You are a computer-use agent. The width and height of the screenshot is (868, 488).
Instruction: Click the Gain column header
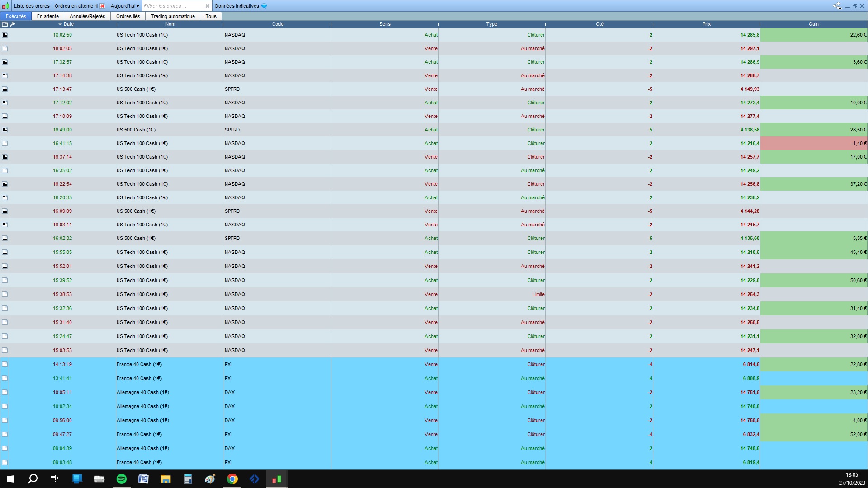click(x=813, y=24)
